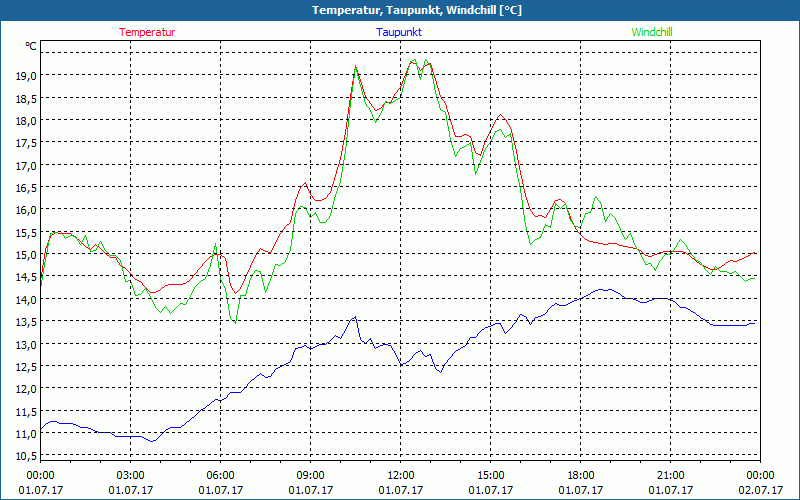
Task: Click the 03:00 time axis label
Action: click(131, 476)
